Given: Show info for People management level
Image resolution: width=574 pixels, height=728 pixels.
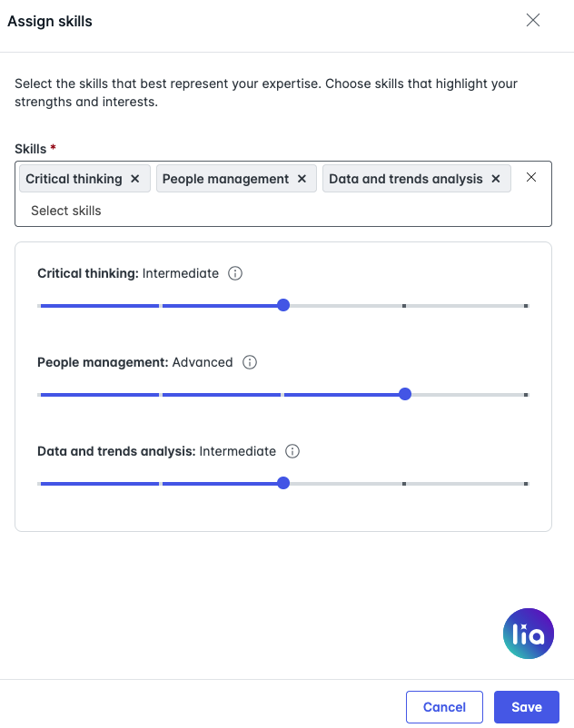Looking at the screenshot, I should click(x=250, y=362).
